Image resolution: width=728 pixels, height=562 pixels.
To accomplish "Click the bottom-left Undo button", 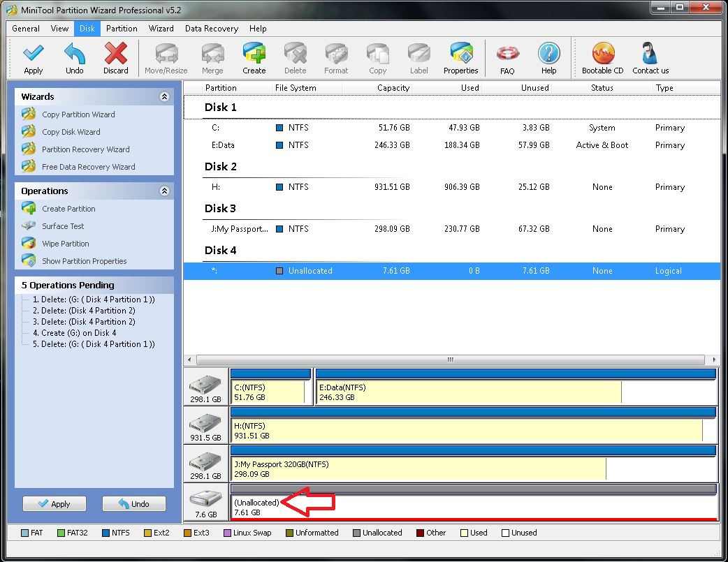I will pyautogui.click(x=133, y=503).
